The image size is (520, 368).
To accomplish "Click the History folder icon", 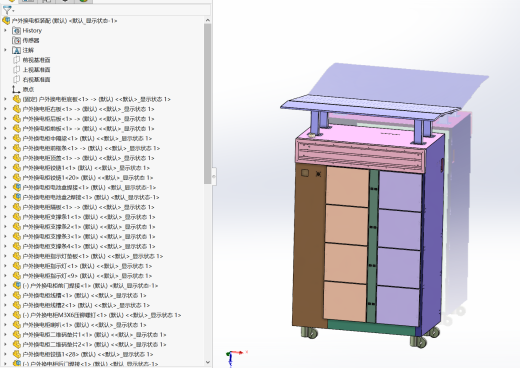I will click(x=16, y=31).
